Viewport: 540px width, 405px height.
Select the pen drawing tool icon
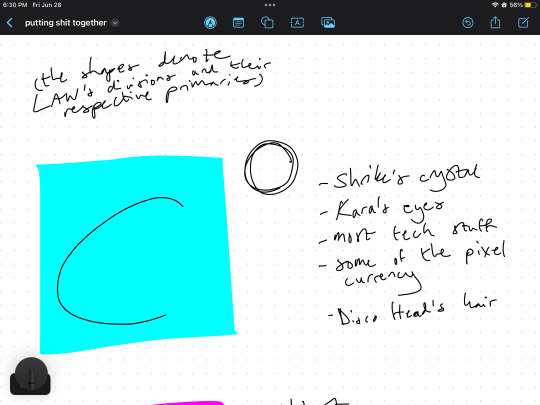[210, 23]
